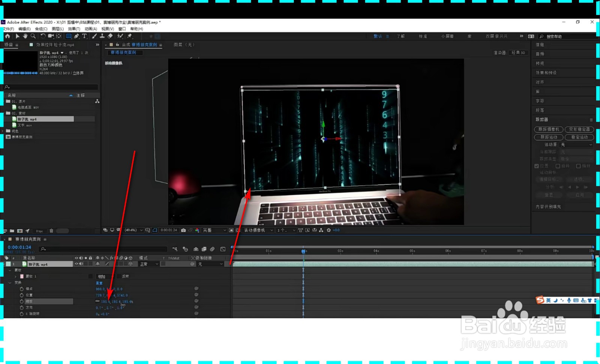Open the 文件(F) menu
The height and width of the screenshot is (364, 600).
(x=8, y=29)
